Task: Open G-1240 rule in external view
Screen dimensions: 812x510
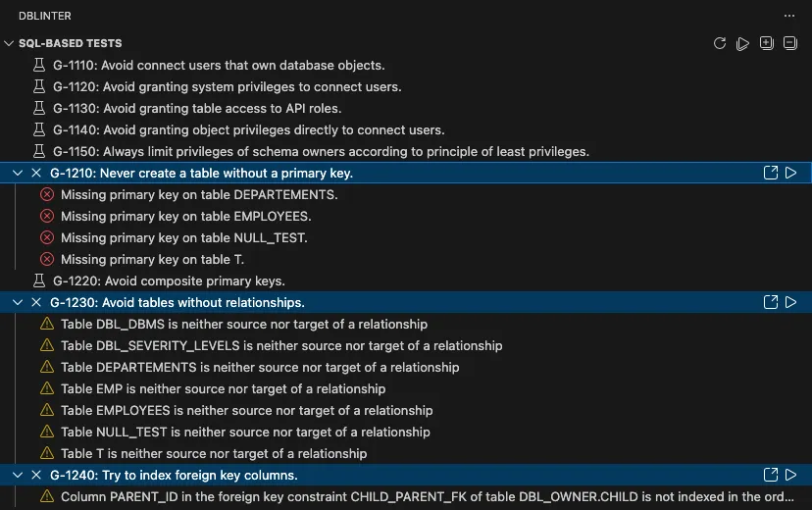Action: 770,475
